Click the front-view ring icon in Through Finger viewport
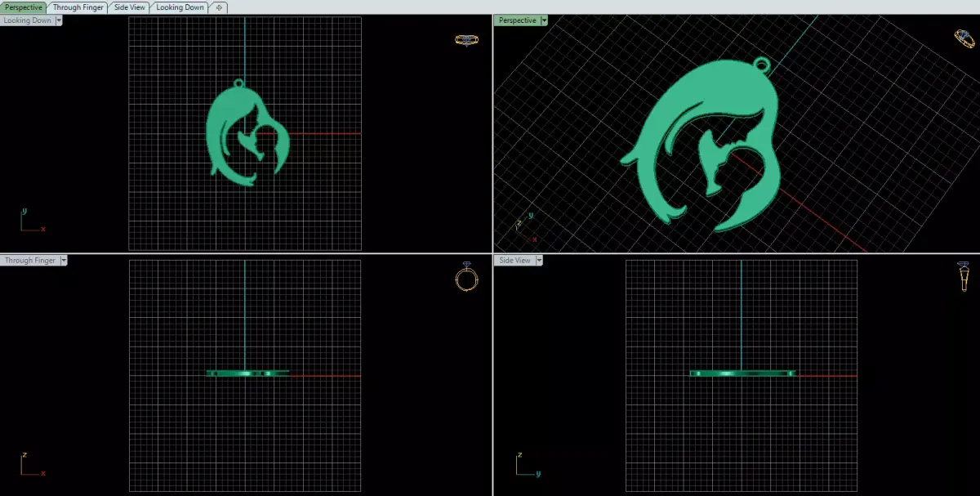The image size is (980, 496). pyautogui.click(x=466, y=278)
